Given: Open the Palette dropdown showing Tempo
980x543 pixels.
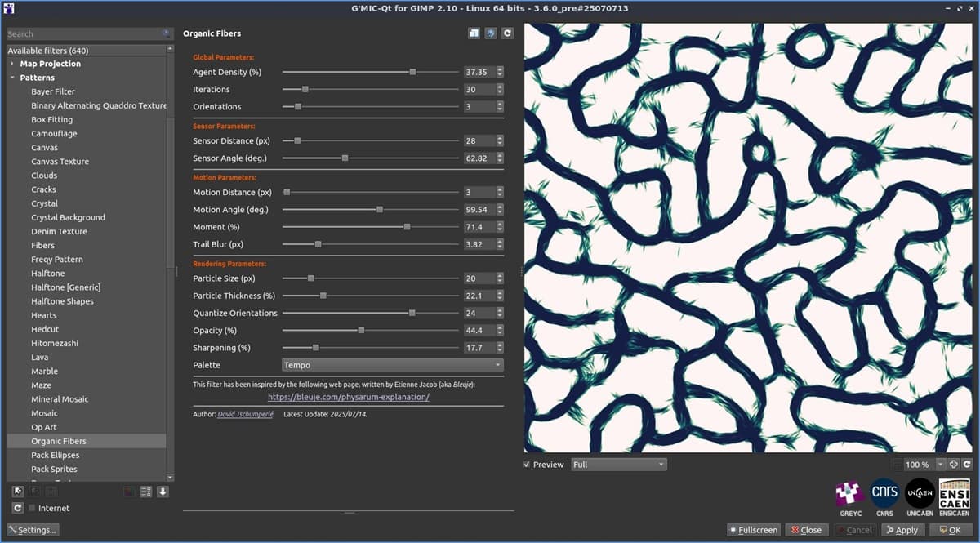Looking at the screenshot, I should tap(392, 365).
